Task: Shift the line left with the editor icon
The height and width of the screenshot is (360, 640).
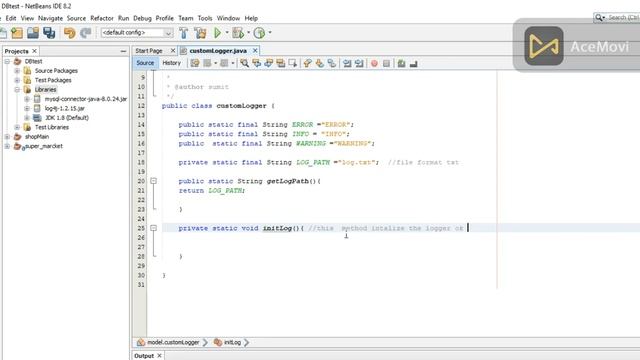Action: 347,63
